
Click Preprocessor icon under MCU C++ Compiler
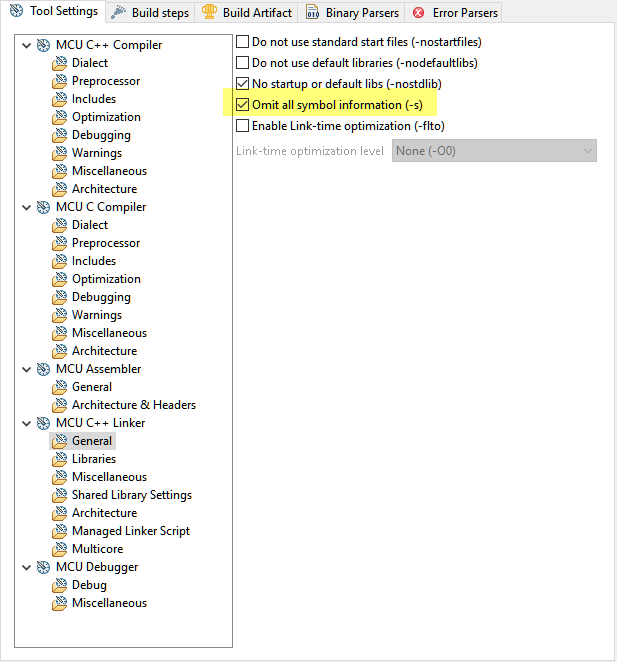60,81
